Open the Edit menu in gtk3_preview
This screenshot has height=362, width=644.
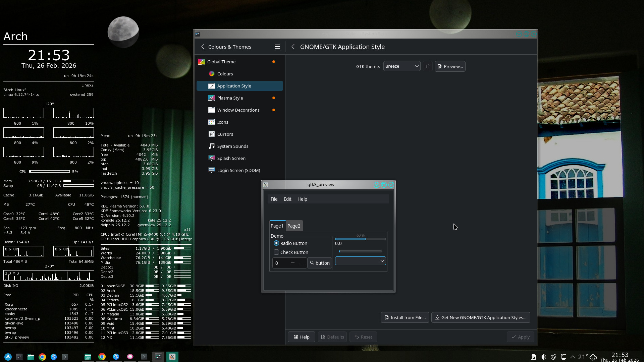click(x=287, y=199)
